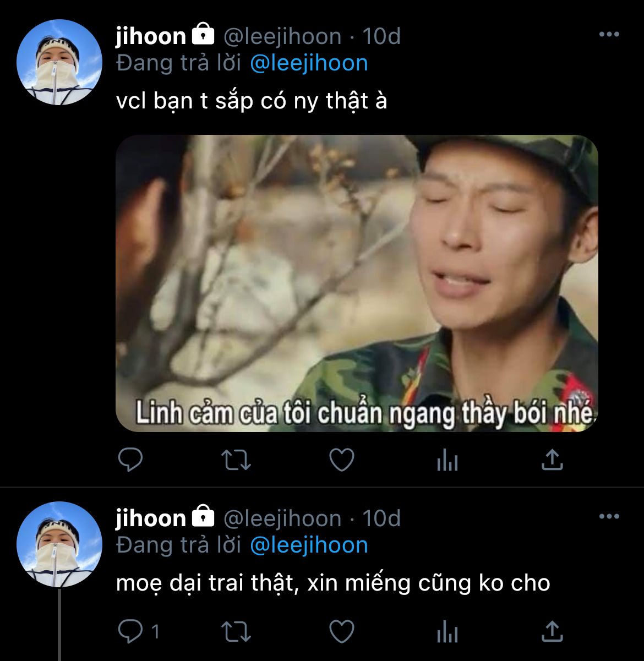Open more options menu for second tweet

[609, 517]
